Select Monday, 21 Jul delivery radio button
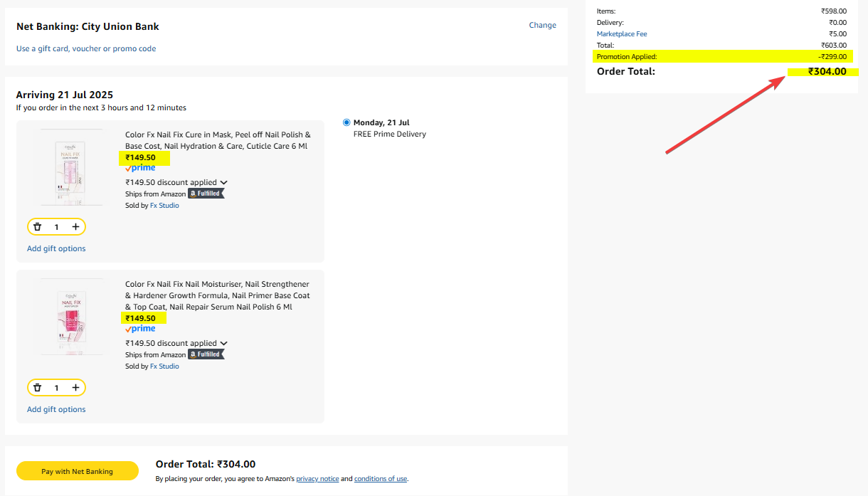The image size is (868, 496). coord(346,122)
